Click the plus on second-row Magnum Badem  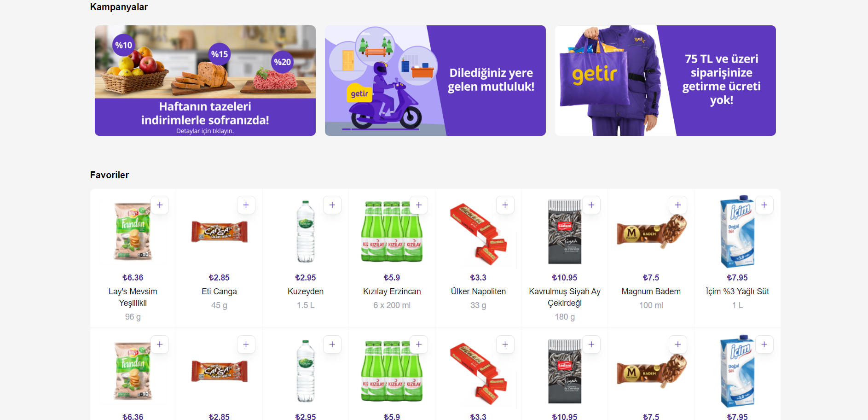678,344
